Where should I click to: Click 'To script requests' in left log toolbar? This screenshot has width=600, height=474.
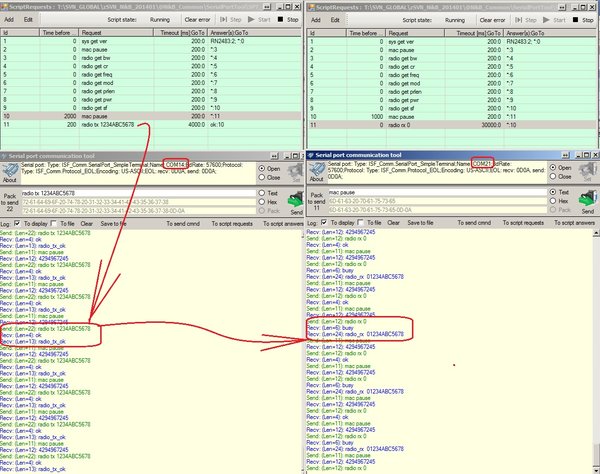232,223
